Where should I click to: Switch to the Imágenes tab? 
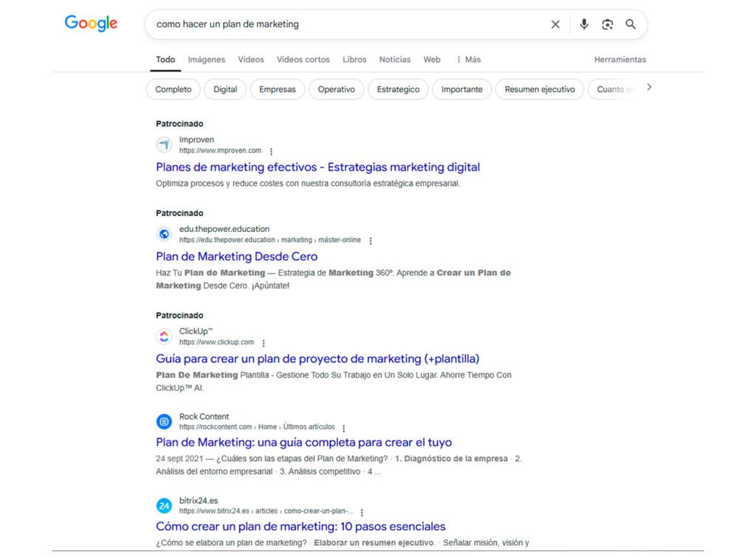point(207,59)
